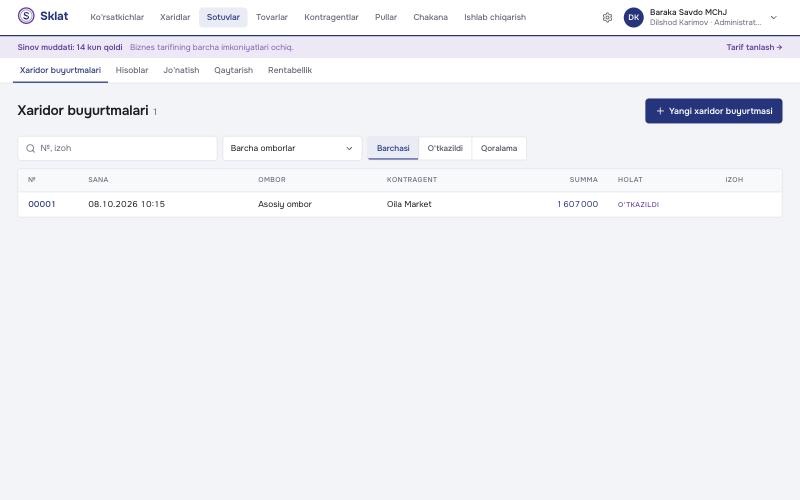Click the Oila Market contractor cell
The image size is (800, 500).
(409, 204)
